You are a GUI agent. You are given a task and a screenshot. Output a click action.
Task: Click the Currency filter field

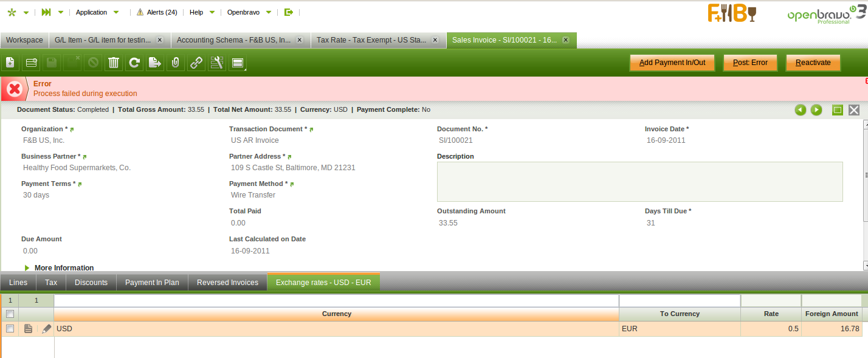[336, 300]
